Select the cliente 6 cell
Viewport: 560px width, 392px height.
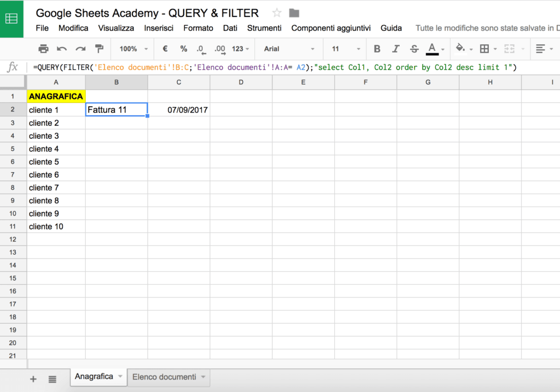[x=56, y=174]
